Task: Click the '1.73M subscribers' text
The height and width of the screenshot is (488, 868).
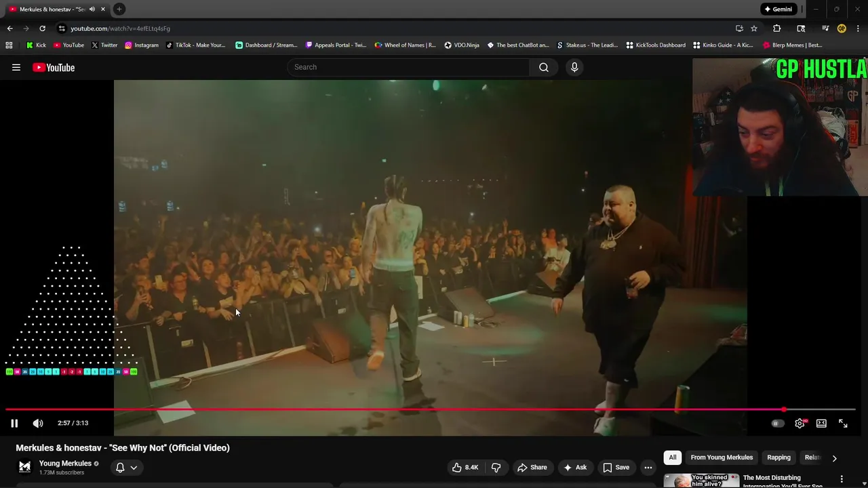Action: [x=62, y=472]
